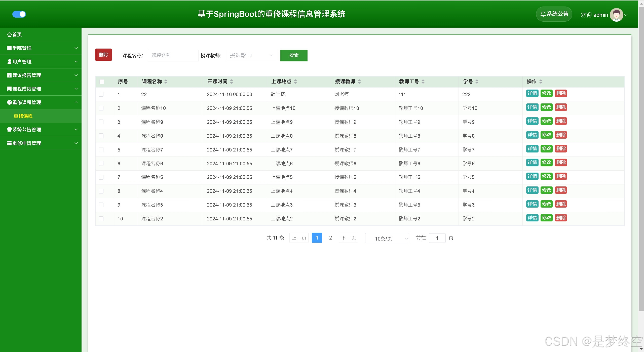Go to pagination page 2
644x352 pixels.
coord(330,238)
